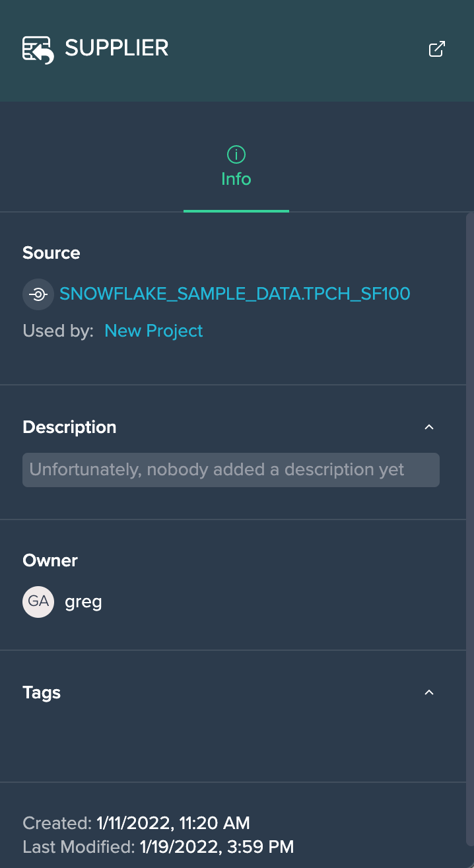Click the Created date 1/11/2022
This screenshot has height=868, width=474.
(x=133, y=823)
